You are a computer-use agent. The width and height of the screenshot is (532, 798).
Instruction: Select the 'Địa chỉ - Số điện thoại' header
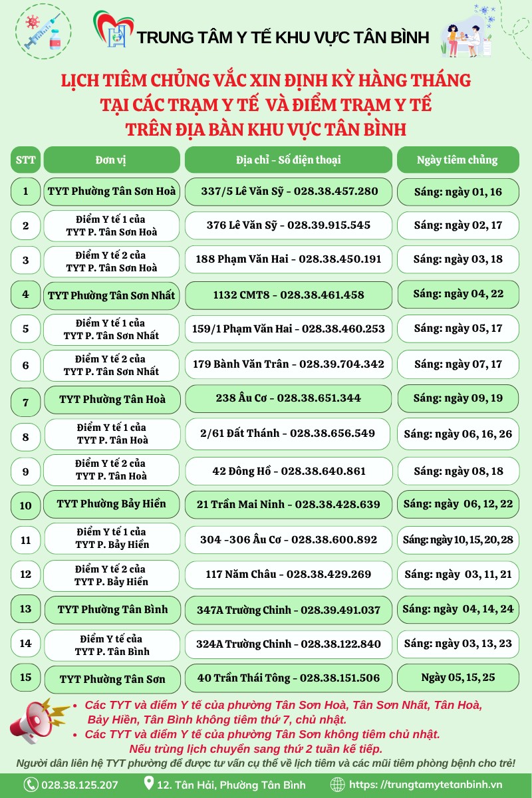288,160
